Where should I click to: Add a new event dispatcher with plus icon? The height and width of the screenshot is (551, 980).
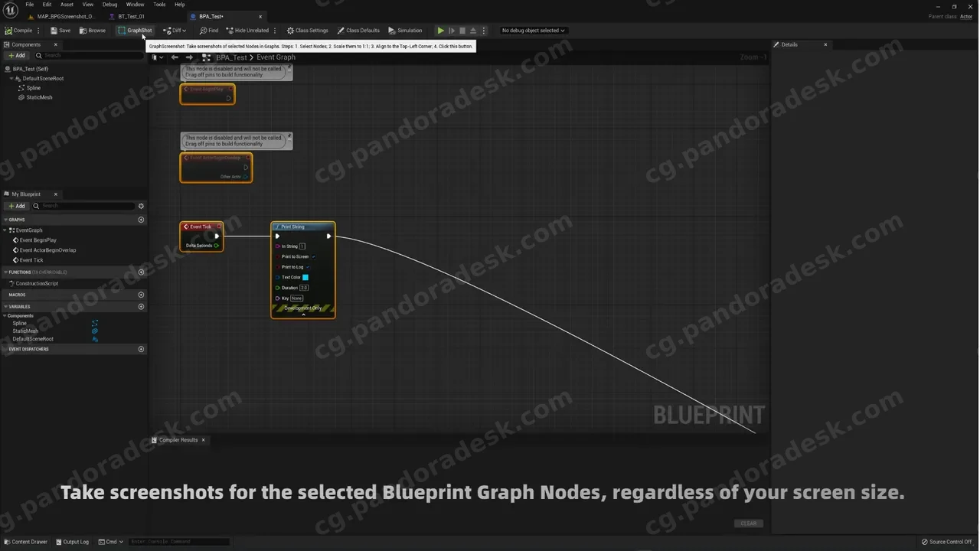point(141,349)
